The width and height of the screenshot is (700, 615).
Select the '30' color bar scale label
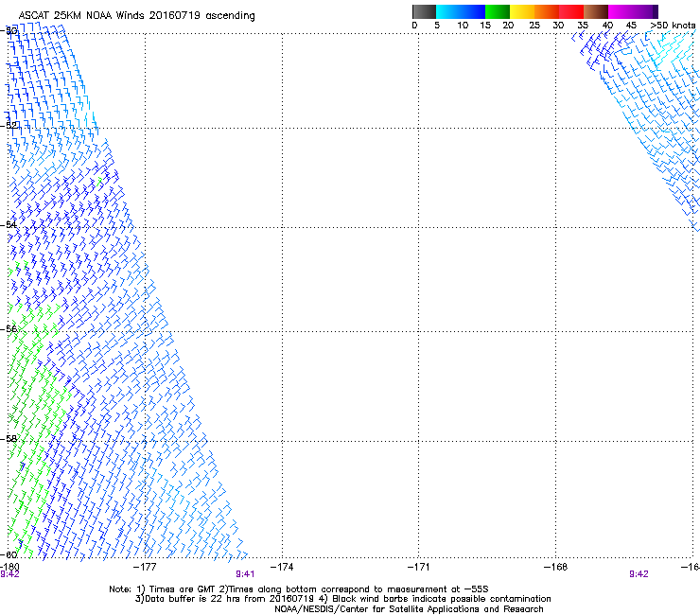click(x=558, y=26)
